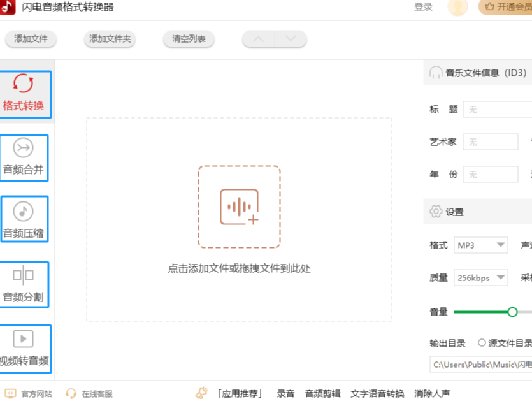Click the move-up arrow button
532x399 pixels.
[258, 39]
